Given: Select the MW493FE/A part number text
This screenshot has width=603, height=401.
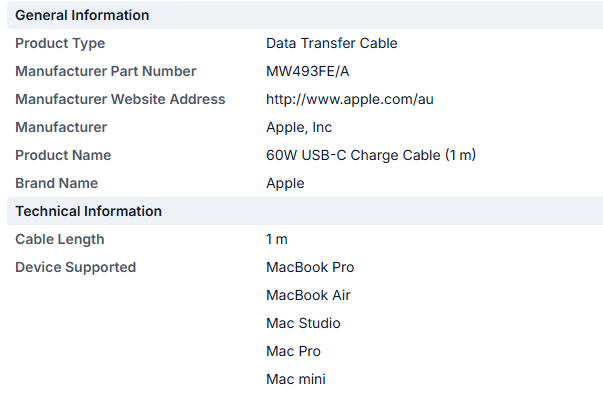Looking at the screenshot, I should click(308, 71).
